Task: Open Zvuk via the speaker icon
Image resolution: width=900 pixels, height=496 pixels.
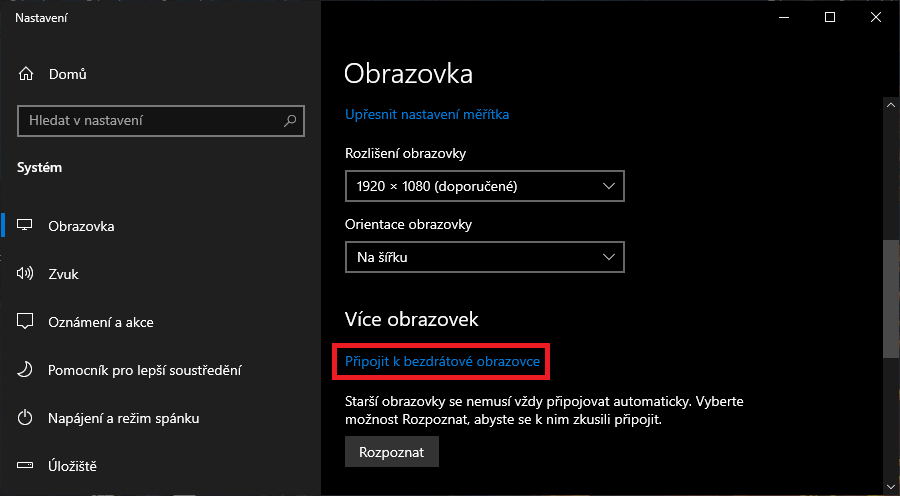Action: 25,273
